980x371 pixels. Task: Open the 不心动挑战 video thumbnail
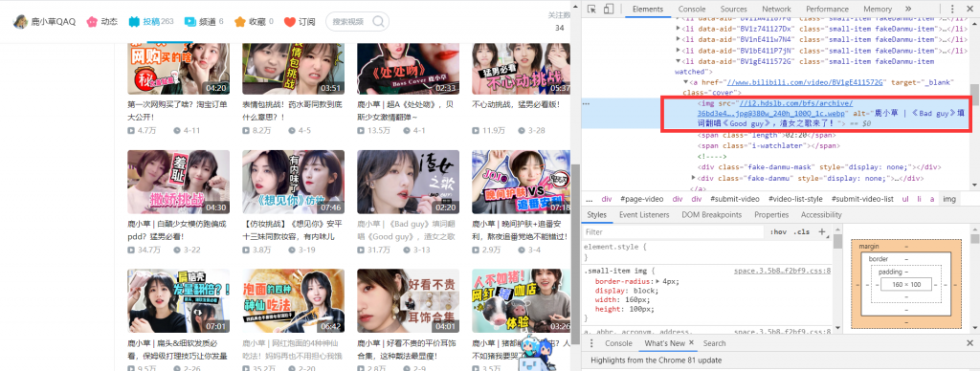(522, 69)
